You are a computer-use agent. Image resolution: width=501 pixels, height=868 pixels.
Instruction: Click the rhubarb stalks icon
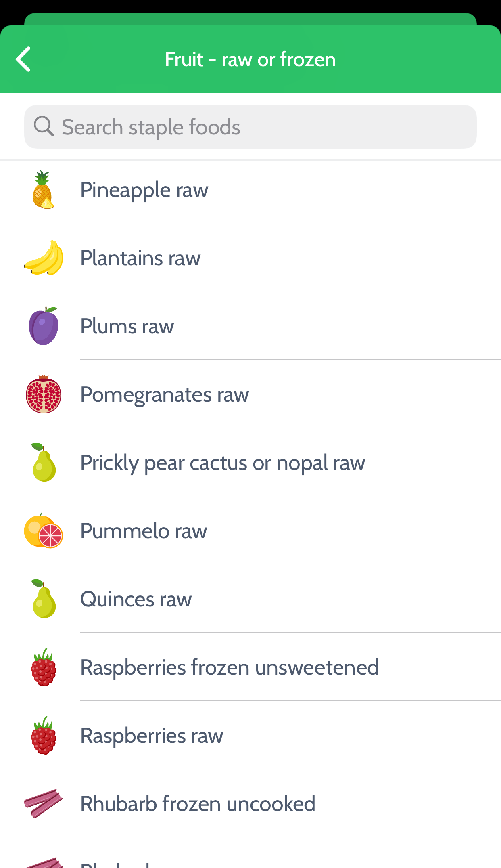click(x=44, y=803)
